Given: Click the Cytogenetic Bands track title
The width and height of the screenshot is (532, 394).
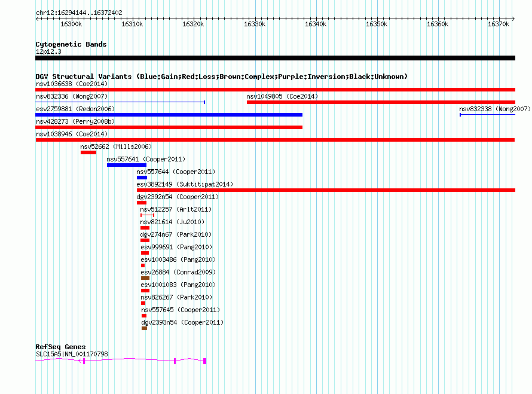Looking at the screenshot, I should (71, 44).
